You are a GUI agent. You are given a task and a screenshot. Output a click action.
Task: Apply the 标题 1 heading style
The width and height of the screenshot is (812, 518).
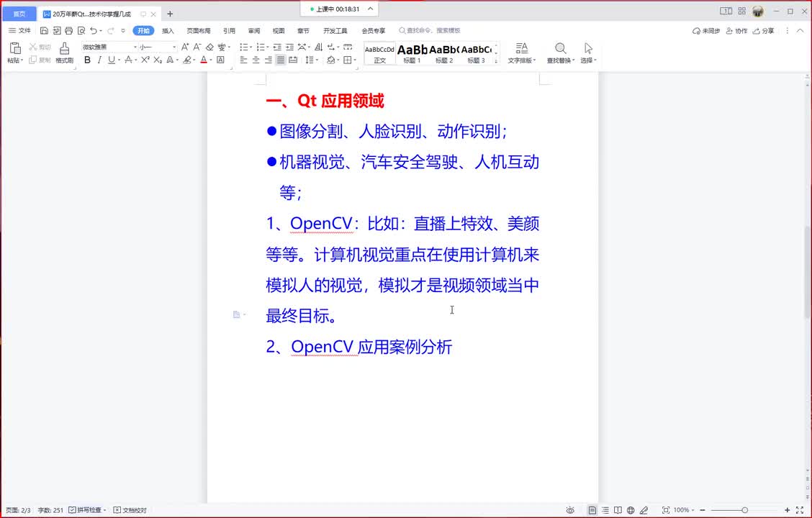click(412, 53)
